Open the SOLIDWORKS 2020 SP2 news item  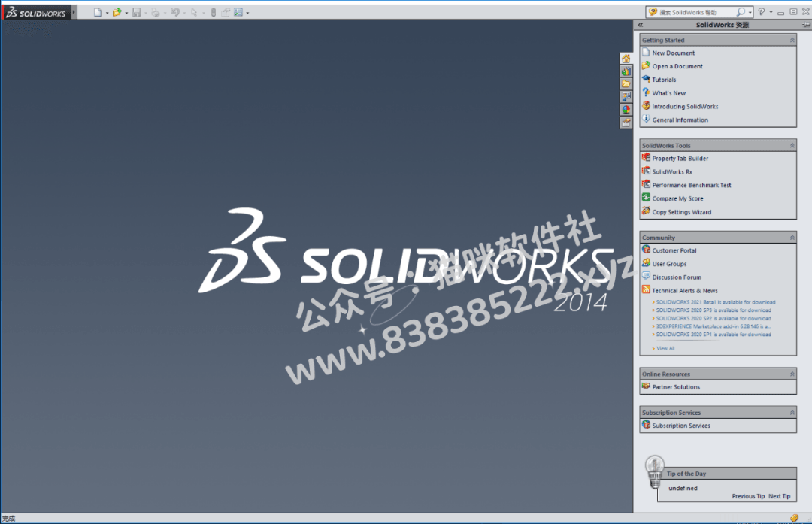[713, 319]
